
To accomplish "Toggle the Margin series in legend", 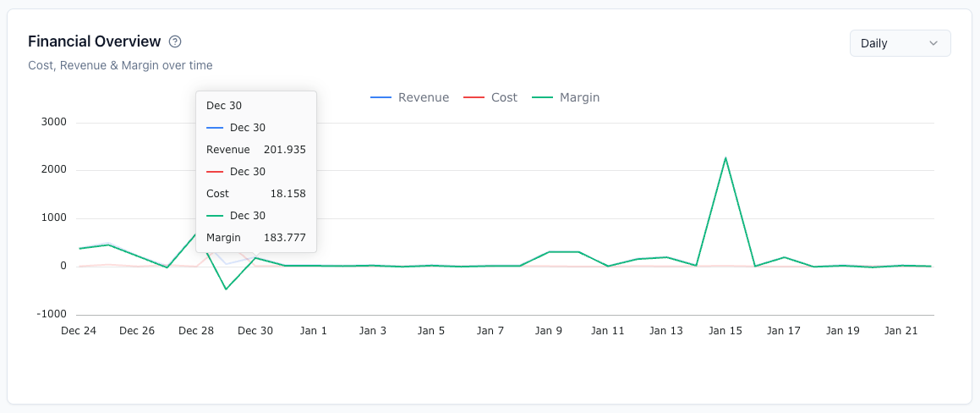I will (x=567, y=97).
